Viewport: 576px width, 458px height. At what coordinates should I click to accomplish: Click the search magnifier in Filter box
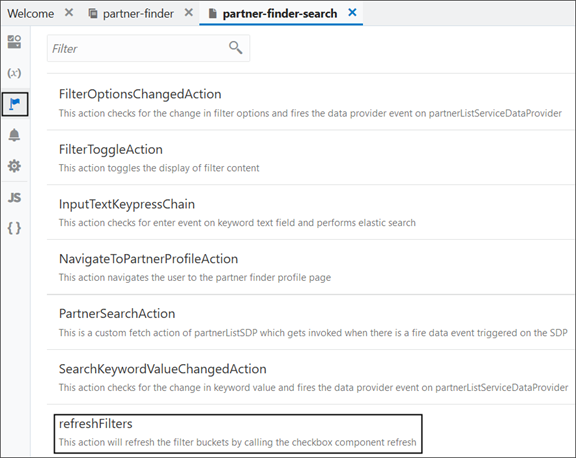click(235, 48)
